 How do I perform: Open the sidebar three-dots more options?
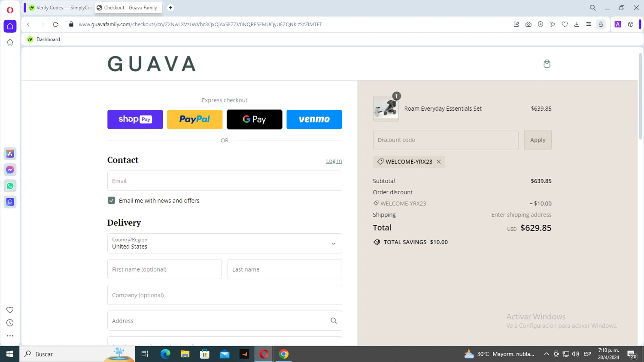[10, 336]
